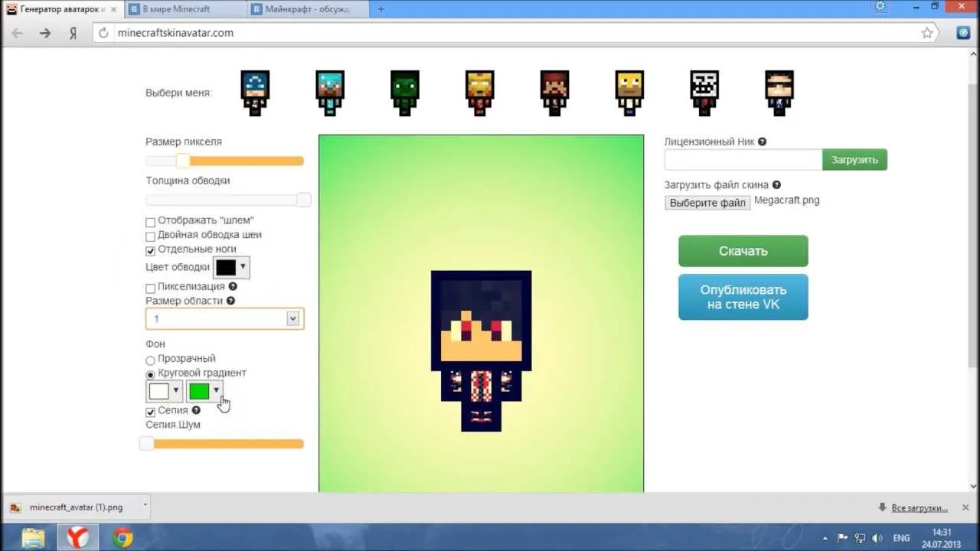Click the help icon next to Размер области
This screenshot has width=980, height=551.
click(x=230, y=301)
